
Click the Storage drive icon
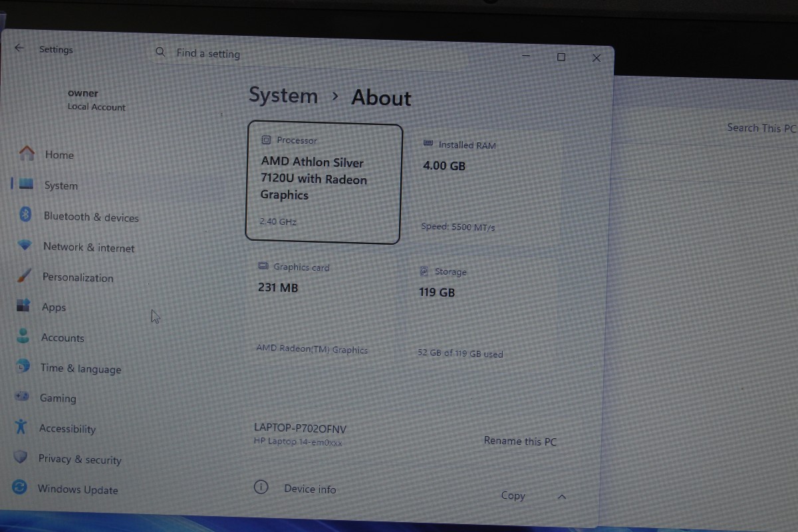point(424,271)
